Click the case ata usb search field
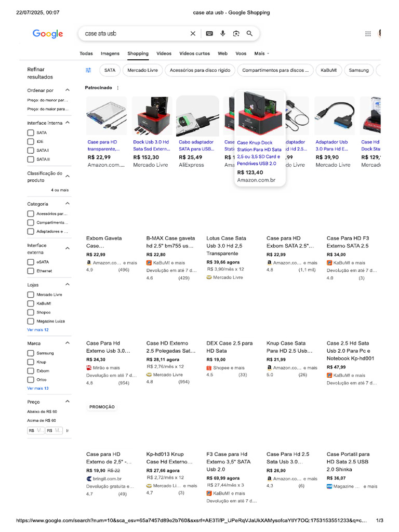The image size is (399, 532). click(135, 33)
